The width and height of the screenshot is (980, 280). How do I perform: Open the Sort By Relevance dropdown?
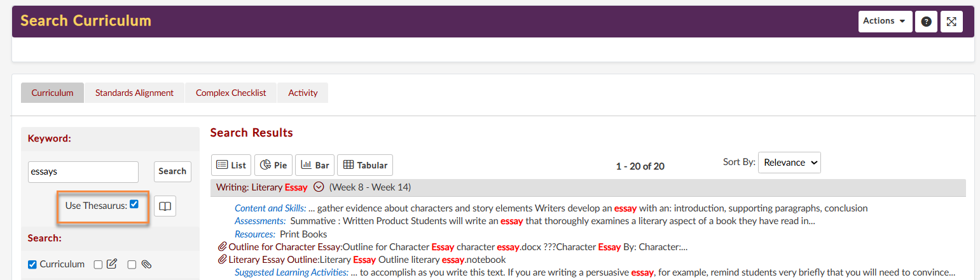pyautogui.click(x=789, y=163)
